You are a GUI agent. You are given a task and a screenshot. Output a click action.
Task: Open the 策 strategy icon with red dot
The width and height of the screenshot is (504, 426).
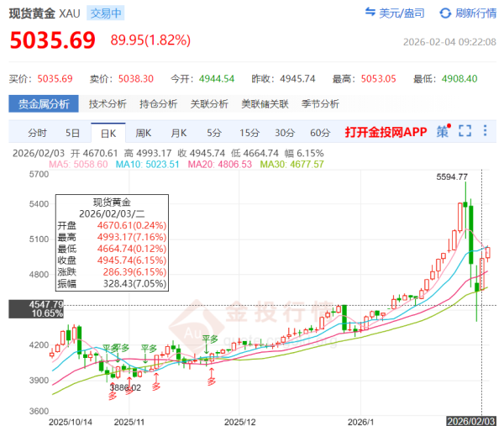pos(444,131)
